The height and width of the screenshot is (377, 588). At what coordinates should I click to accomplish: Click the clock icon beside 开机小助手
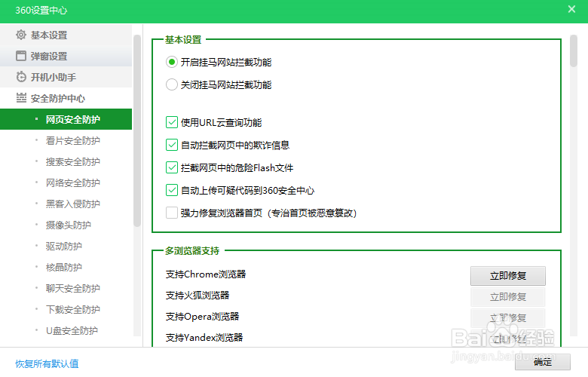tap(21, 77)
